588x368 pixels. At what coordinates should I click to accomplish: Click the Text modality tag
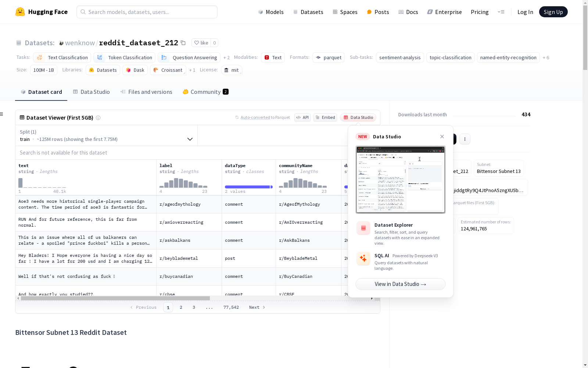[x=273, y=57]
